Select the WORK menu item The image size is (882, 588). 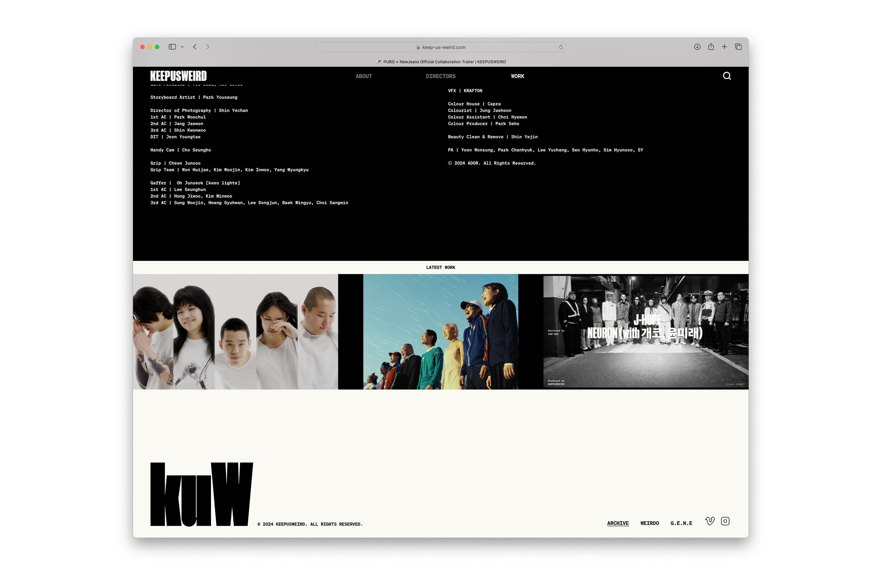(517, 76)
